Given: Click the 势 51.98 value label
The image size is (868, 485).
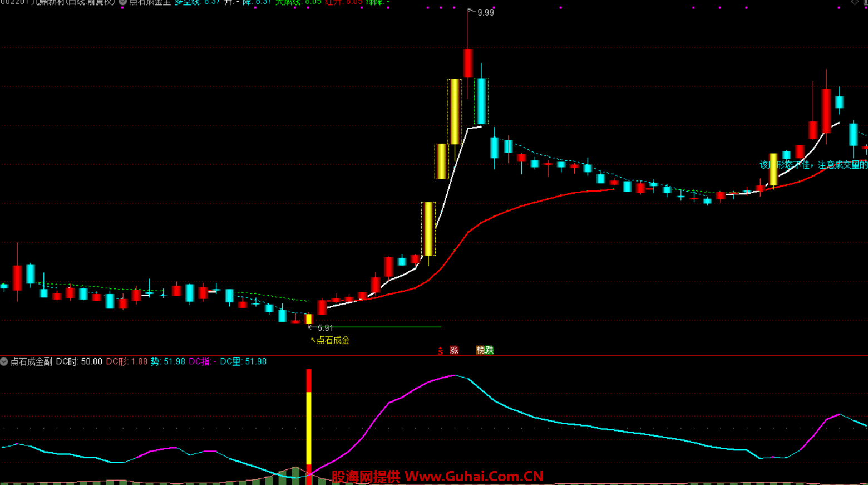Looking at the screenshot, I should tap(167, 361).
